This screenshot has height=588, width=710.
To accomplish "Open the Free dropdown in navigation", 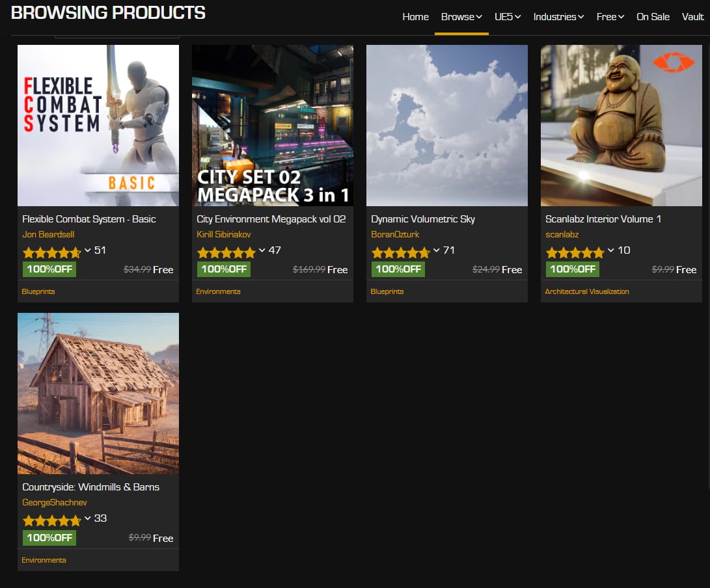I will coord(610,17).
